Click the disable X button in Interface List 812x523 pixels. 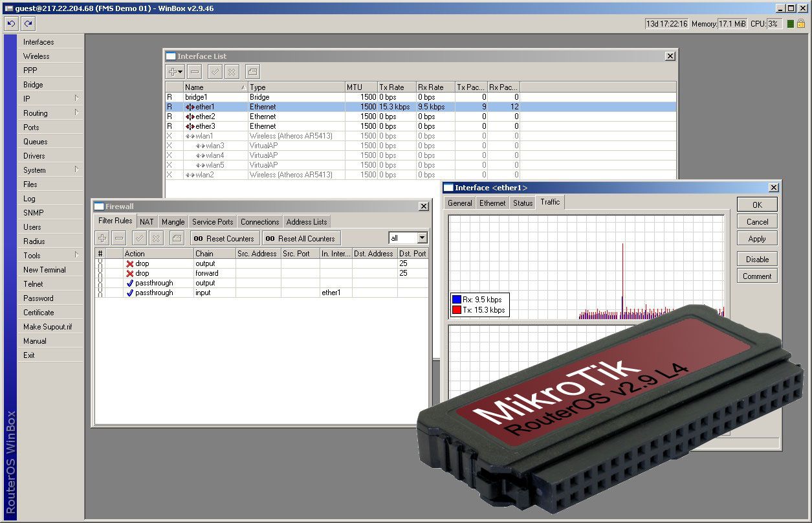click(x=232, y=71)
